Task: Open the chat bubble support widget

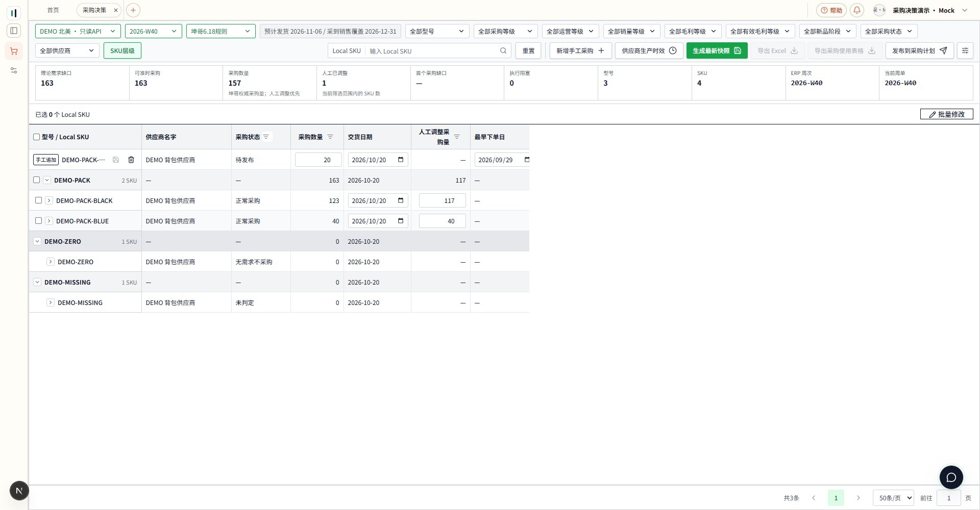Action: point(951,477)
